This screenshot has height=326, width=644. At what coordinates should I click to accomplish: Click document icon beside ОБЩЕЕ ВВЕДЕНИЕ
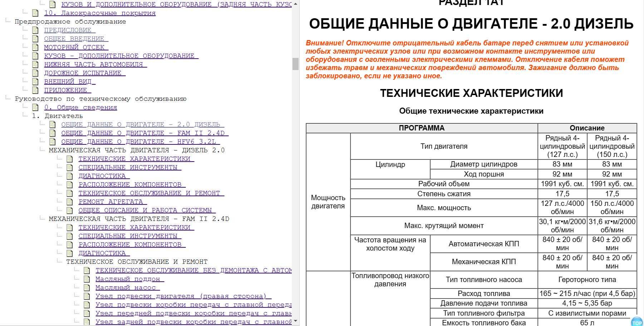35,39
